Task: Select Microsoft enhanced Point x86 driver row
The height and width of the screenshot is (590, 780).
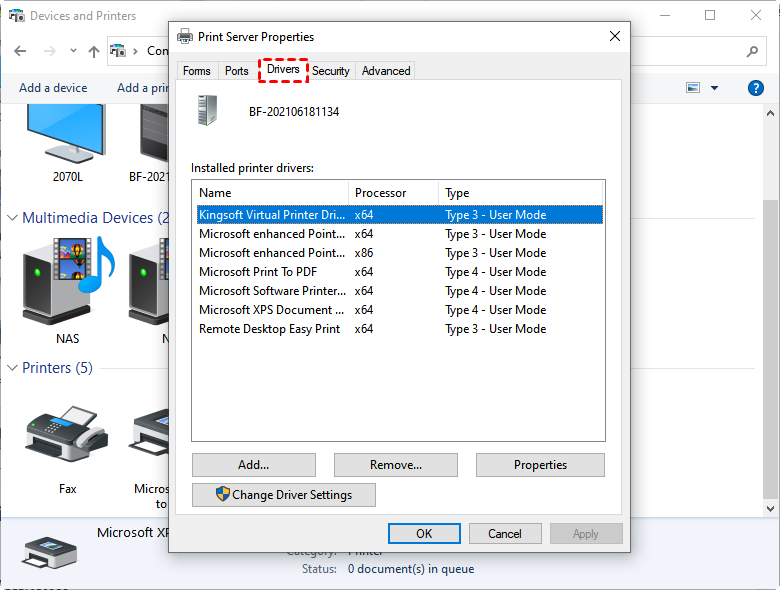Action: click(x=400, y=253)
